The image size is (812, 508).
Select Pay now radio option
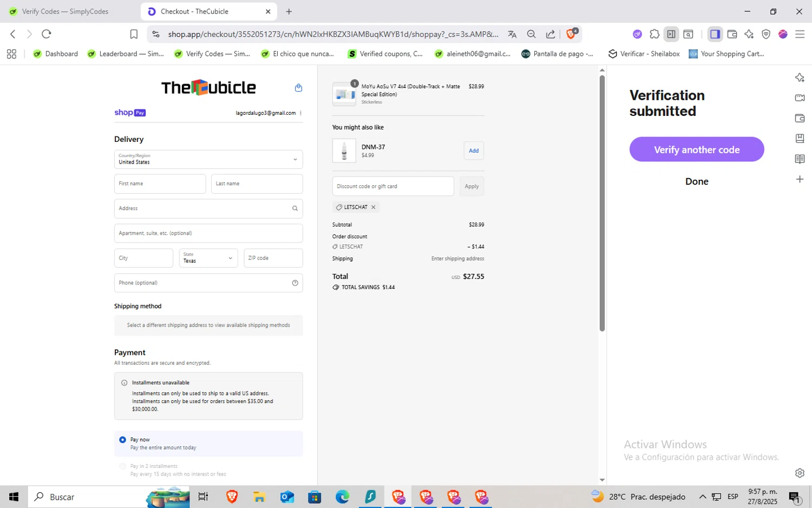(123, 440)
